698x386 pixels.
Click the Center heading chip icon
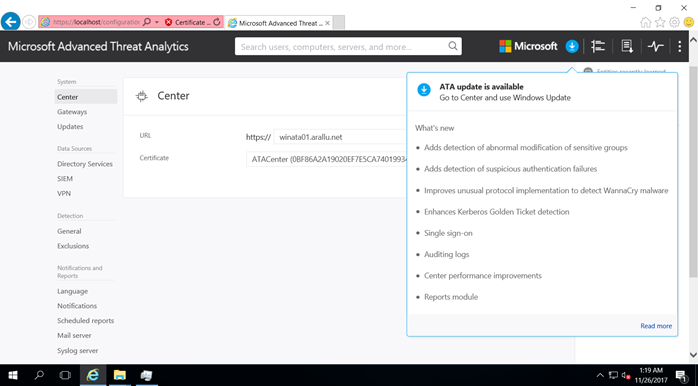coord(142,96)
